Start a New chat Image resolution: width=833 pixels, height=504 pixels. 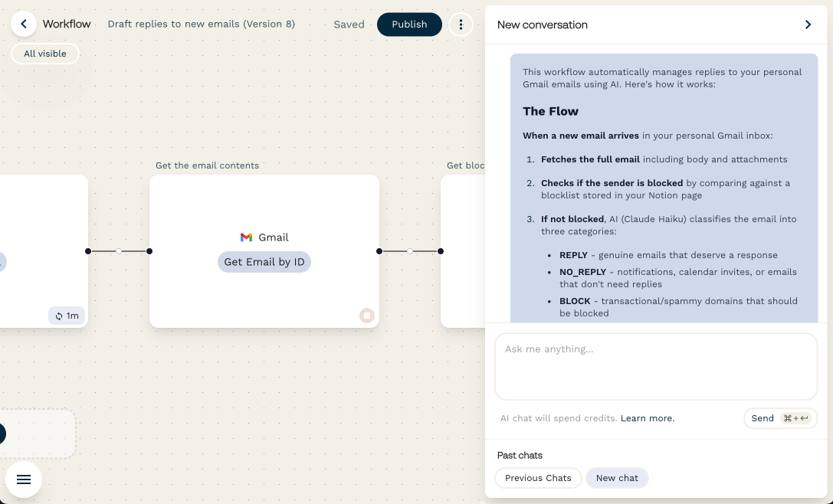point(617,477)
